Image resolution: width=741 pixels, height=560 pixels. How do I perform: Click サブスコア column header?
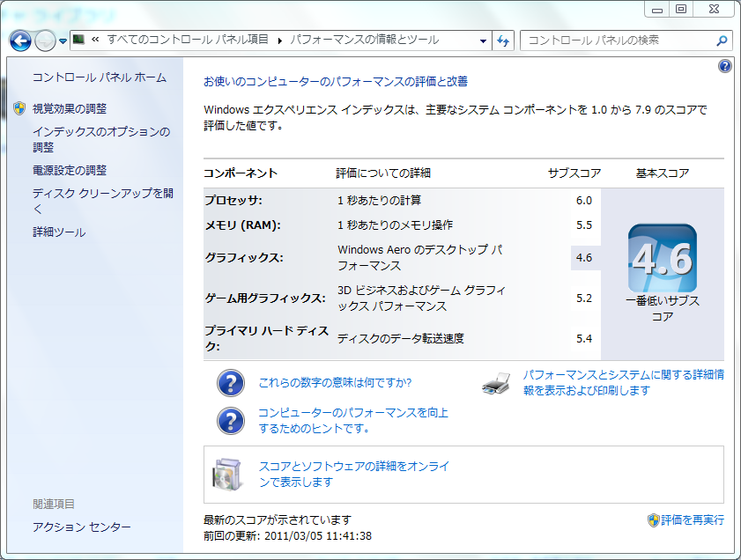point(574,173)
